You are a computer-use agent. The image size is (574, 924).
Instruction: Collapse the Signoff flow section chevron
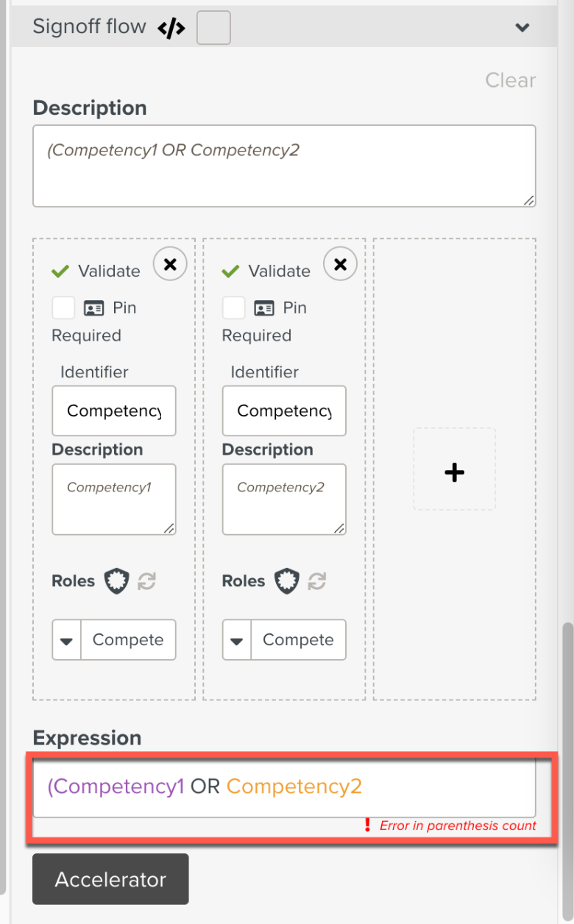point(522,28)
